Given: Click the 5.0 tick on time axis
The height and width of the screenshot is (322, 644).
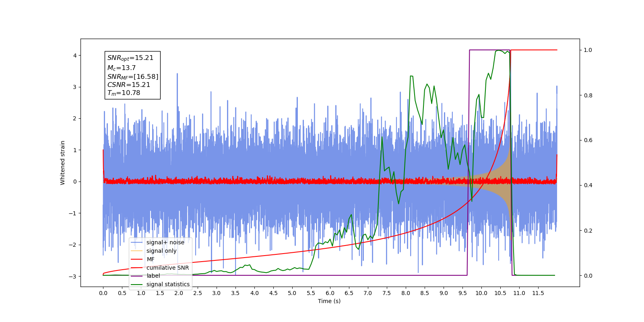Looking at the screenshot, I should click(292, 293).
